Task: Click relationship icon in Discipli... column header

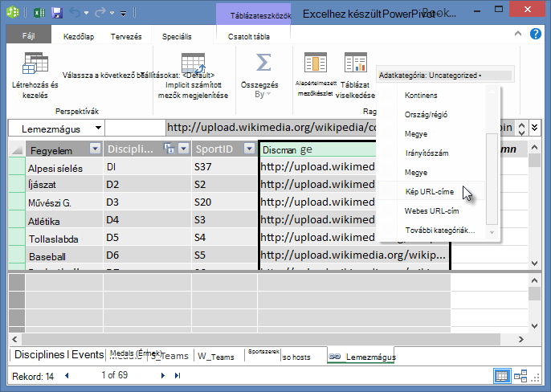Action: 169,149
